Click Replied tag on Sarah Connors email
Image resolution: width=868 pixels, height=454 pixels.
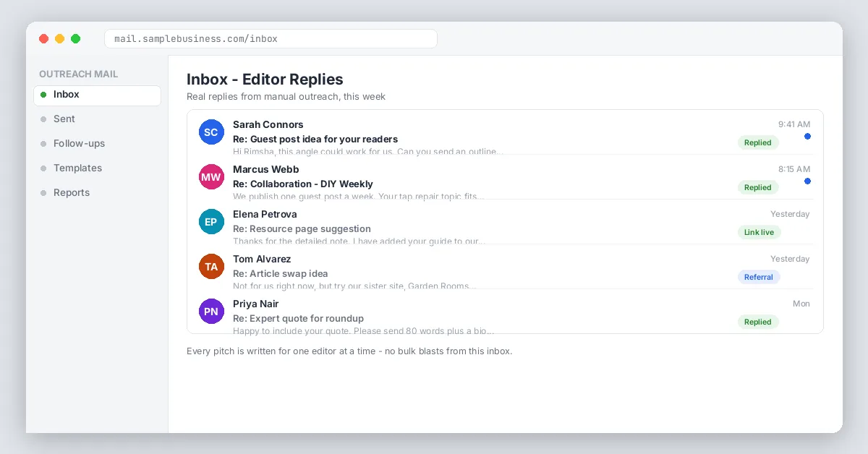point(758,142)
